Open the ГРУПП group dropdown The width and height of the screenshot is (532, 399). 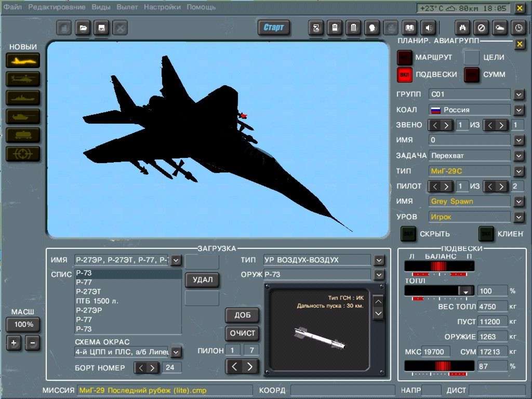[x=519, y=95]
